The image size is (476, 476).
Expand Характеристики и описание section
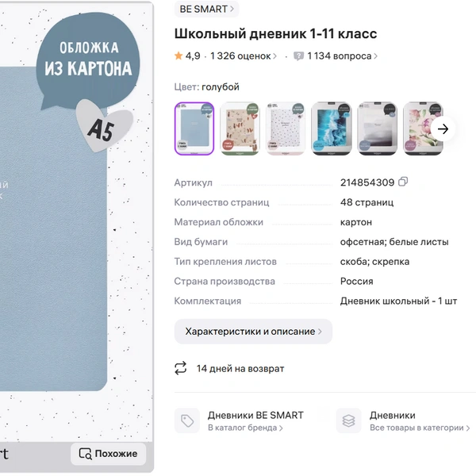tap(253, 332)
